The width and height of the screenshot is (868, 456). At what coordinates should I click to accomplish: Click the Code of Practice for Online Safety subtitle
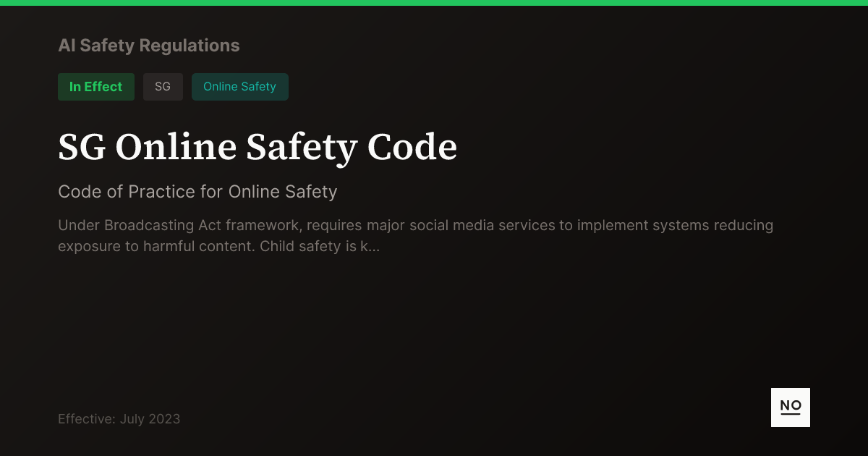pyautogui.click(x=197, y=192)
